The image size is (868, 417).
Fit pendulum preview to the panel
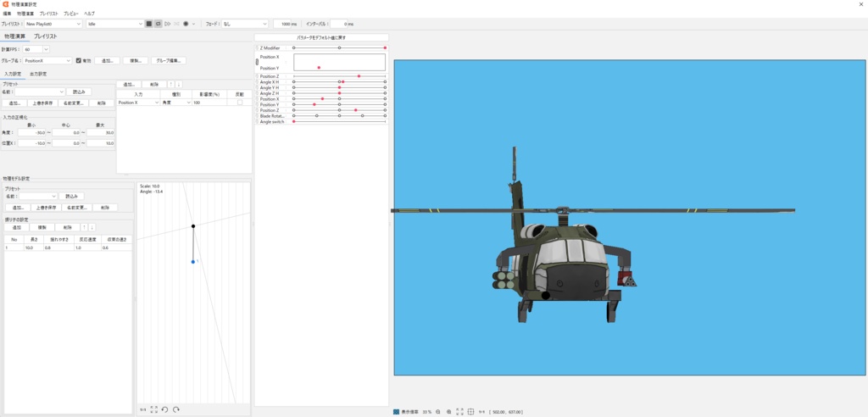click(x=153, y=409)
